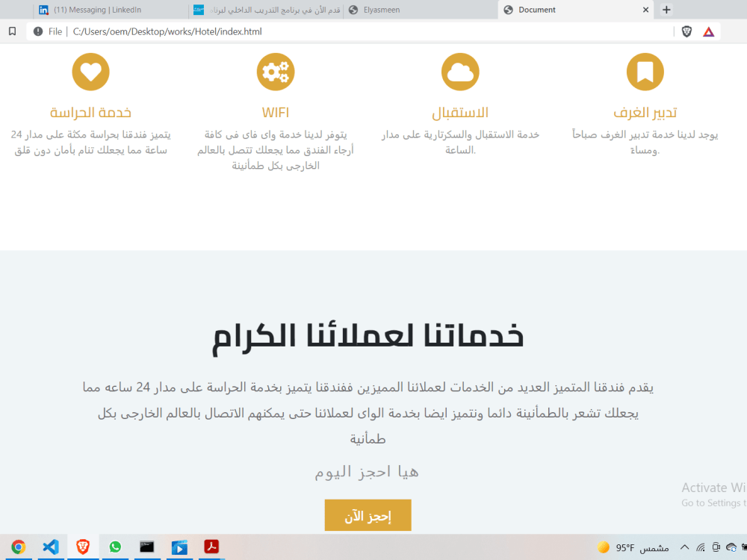The width and height of the screenshot is (747, 560).
Task: Click the هيا احجز اليوم text
Action: click(367, 472)
